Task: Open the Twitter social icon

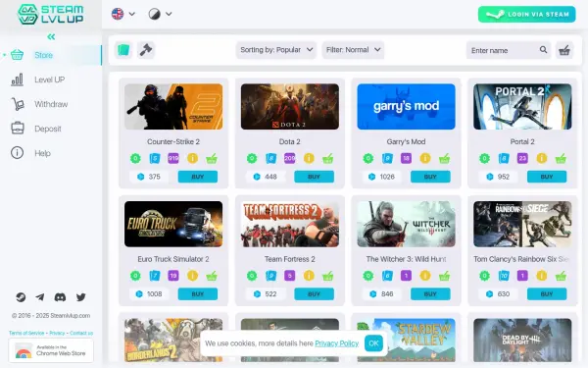Action: pos(80,297)
